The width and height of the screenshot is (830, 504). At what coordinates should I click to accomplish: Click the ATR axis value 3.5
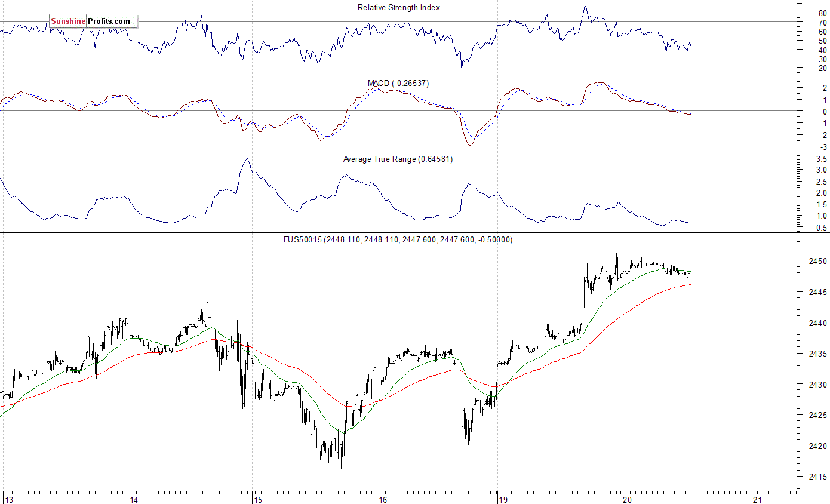(821, 159)
